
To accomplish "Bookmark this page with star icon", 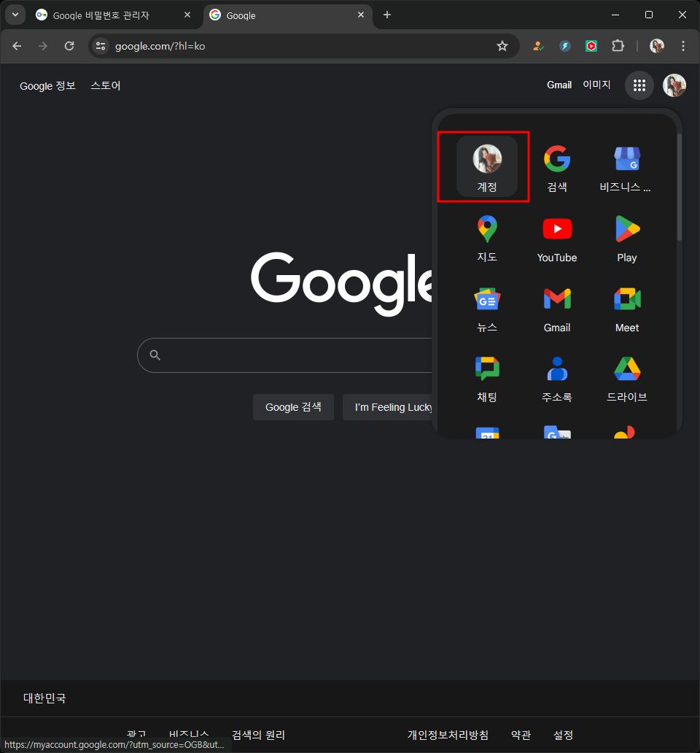I will 502,46.
